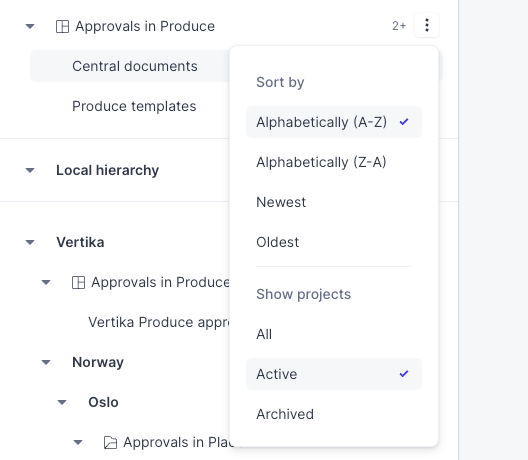The width and height of the screenshot is (528, 460).
Task: Collapse the Vertika group
Action: click(x=30, y=242)
